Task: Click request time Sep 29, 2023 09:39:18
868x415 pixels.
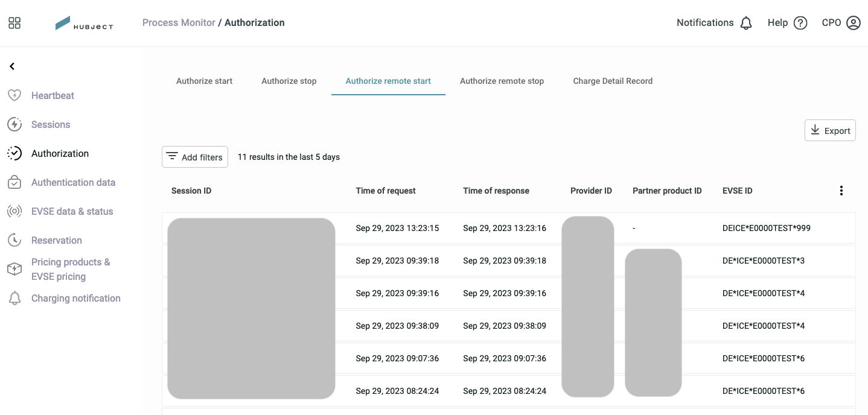Action: 397,261
